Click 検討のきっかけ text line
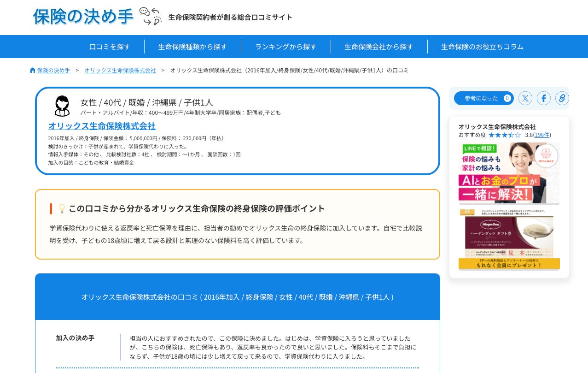 (x=118, y=147)
